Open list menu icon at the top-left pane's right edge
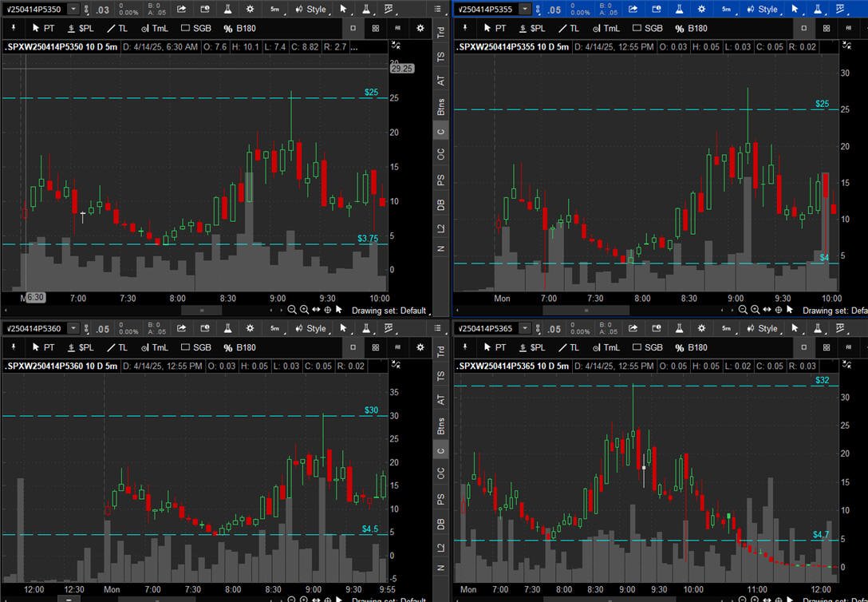 tap(437, 10)
